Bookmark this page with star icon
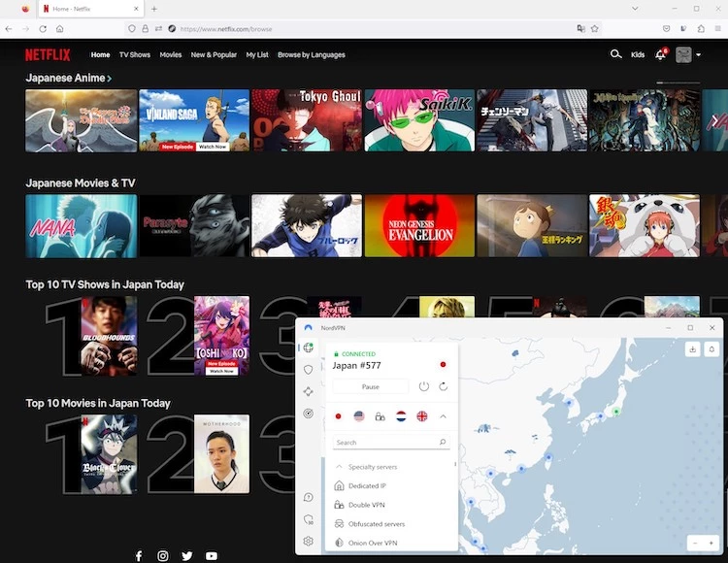This screenshot has height=563, width=728. click(x=594, y=29)
